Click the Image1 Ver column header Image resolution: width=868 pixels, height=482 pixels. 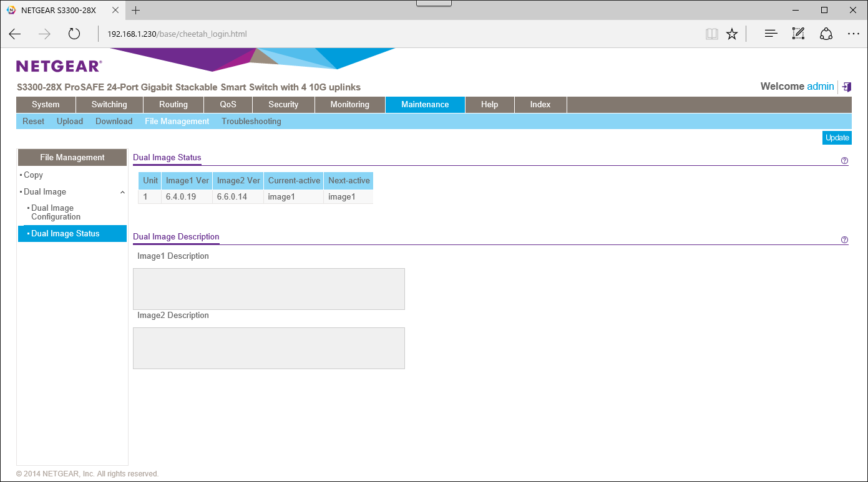click(x=187, y=181)
